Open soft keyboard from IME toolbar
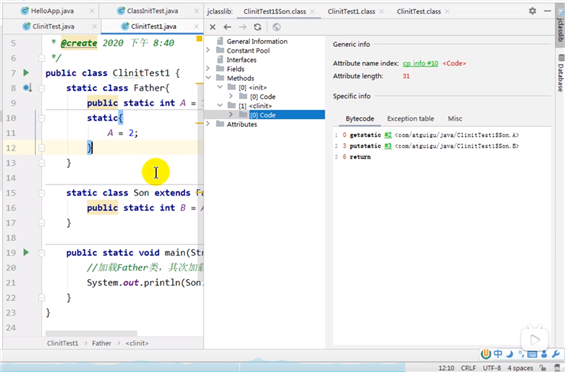 click(532, 354)
